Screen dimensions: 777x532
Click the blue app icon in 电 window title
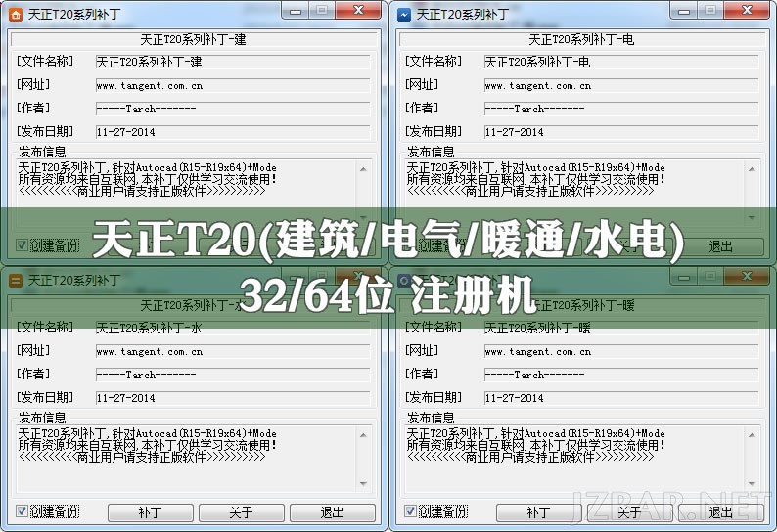click(404, 15)
